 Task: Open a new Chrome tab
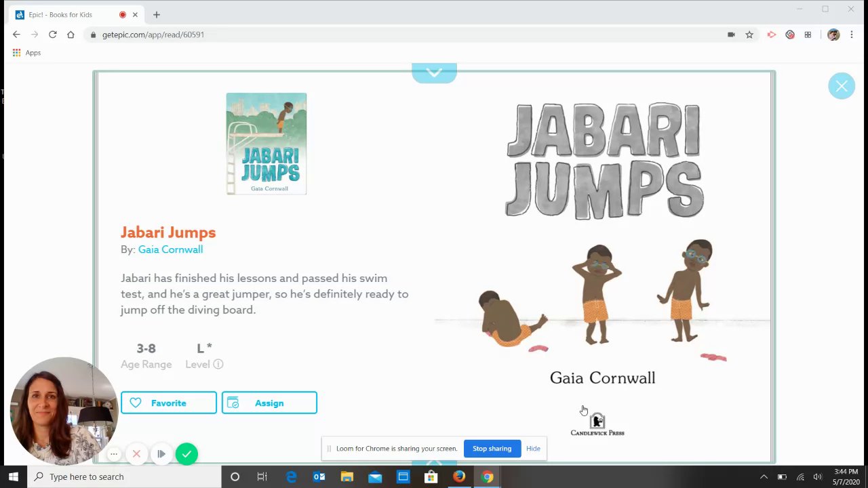pos(157,15)
